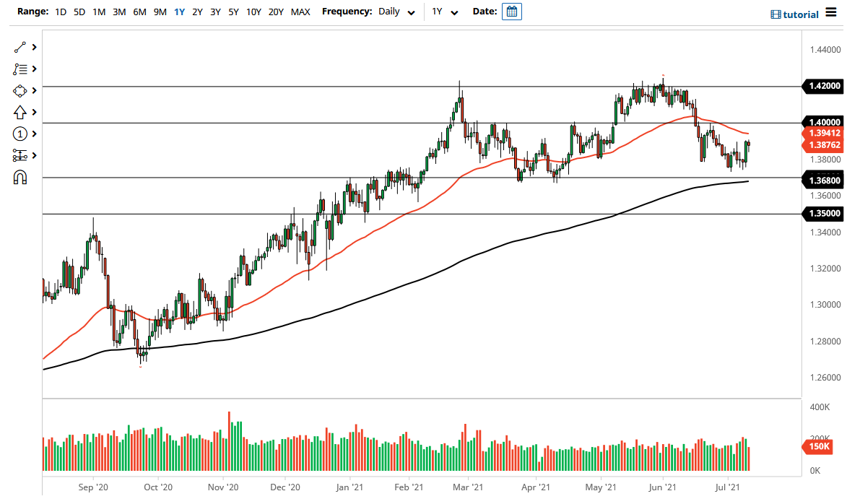847x504 pixels.
Task: Select the arrow annotation tool
Action: pyautogui.click(x=20, y=112)
